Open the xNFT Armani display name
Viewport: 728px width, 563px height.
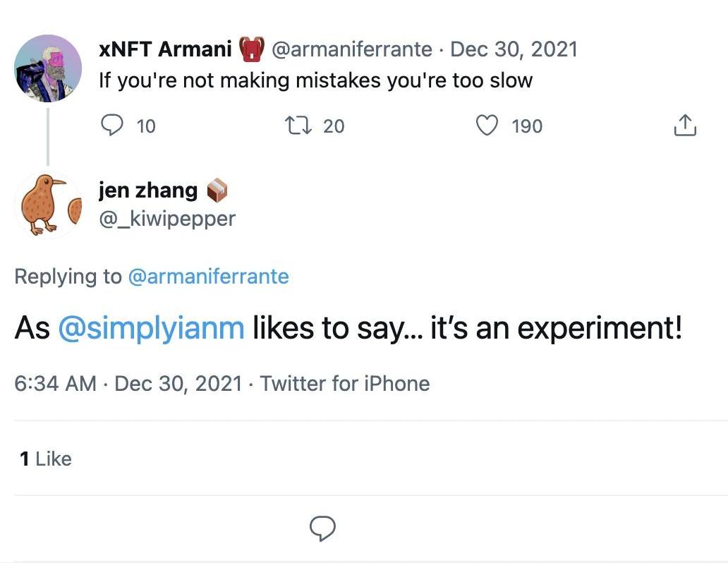pos(165,49)
